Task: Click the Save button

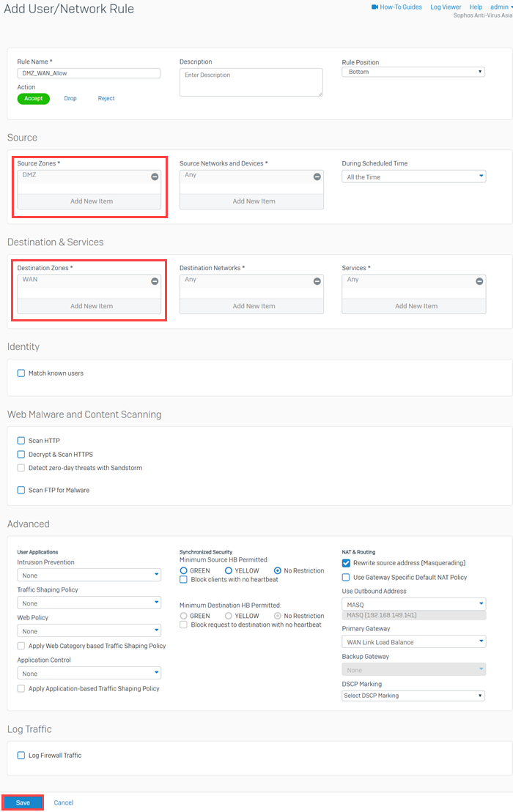Action: point(21,802)
